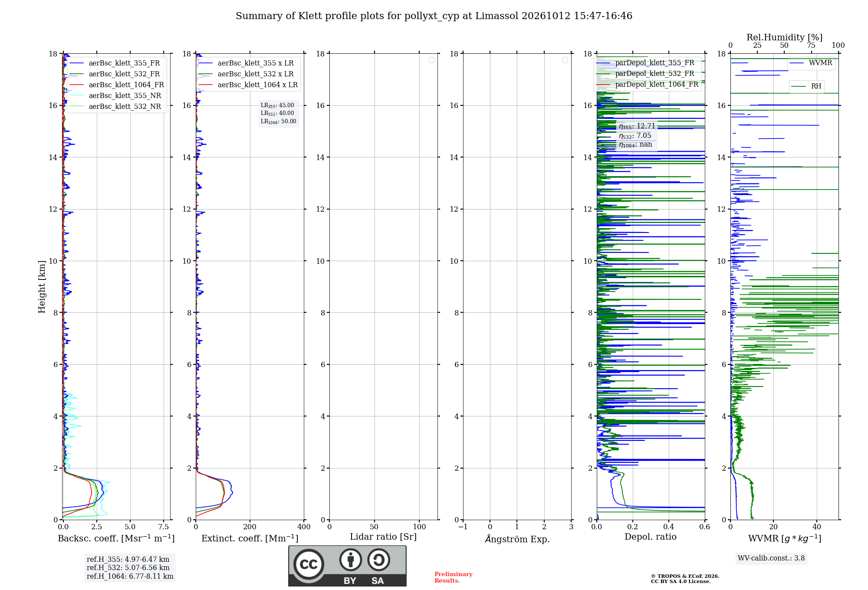Click legend entry parDepol_klett_355_FR
Image resolution: width=868 pixels, height=590 pixels.
(x=645, y=63)
